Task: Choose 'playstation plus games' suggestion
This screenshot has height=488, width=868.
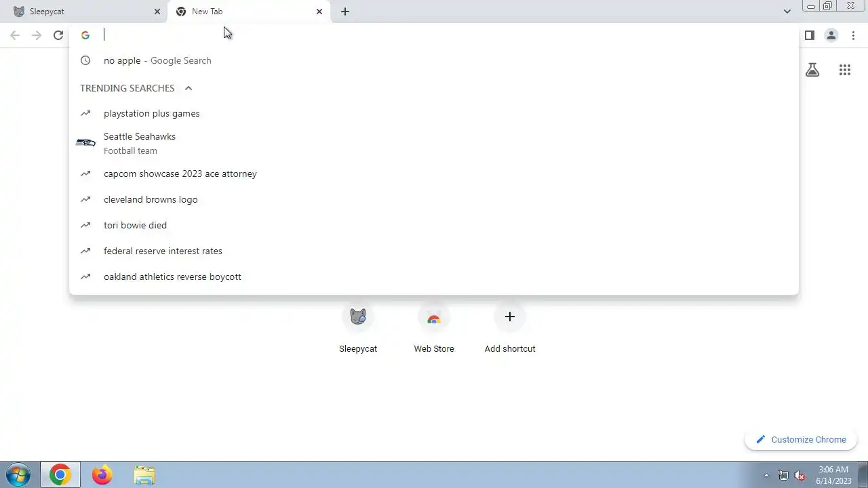Action: [x=434, y=113]
